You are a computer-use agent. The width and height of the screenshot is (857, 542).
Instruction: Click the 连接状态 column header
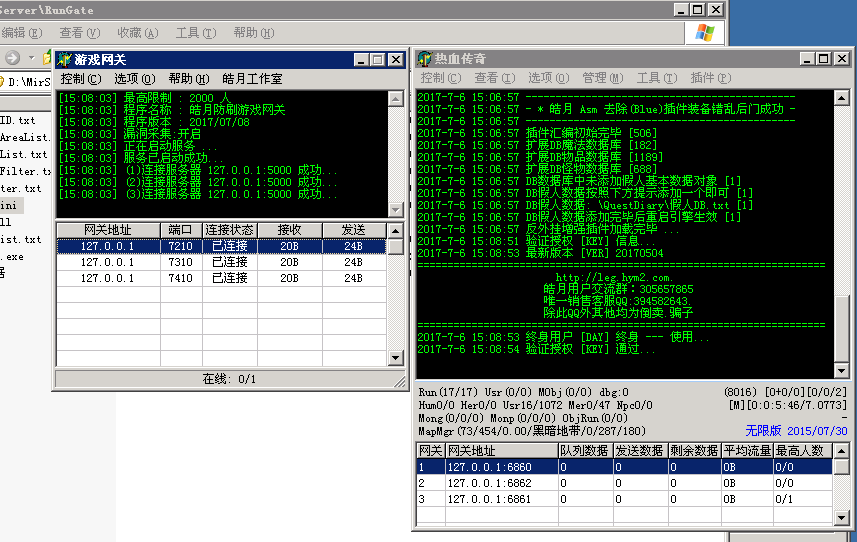click(230, 230)
